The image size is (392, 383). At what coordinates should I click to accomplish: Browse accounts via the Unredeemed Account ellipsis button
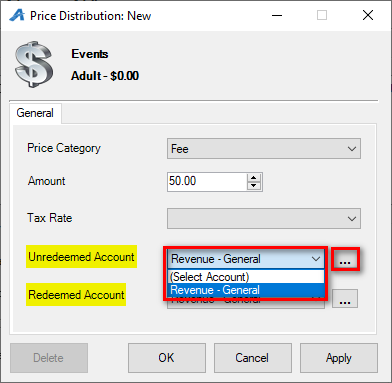(x=345, y=259)
